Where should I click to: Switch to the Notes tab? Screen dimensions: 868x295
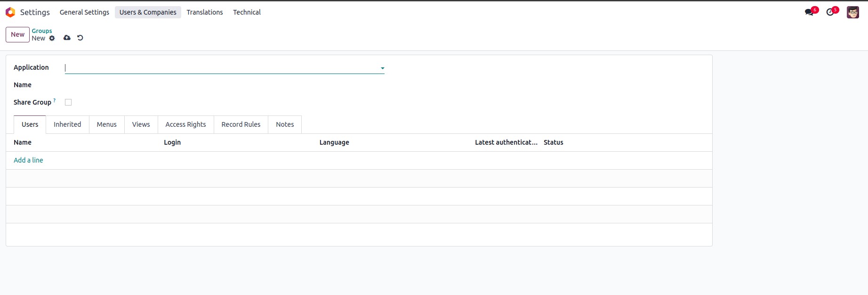285,124
